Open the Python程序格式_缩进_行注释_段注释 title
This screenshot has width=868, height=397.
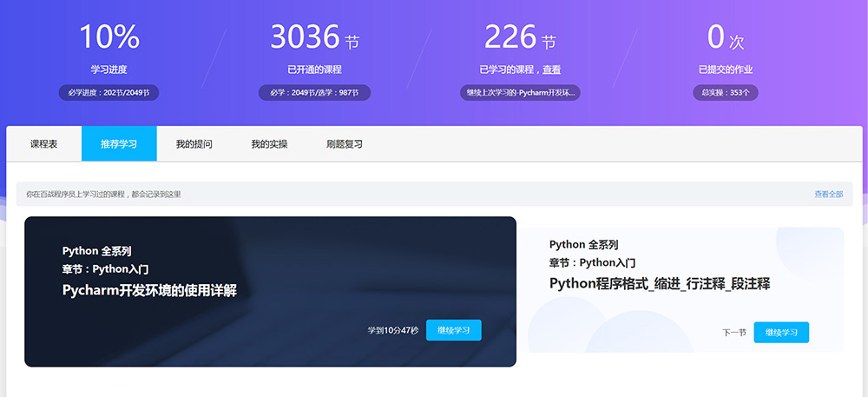point(660,284)
